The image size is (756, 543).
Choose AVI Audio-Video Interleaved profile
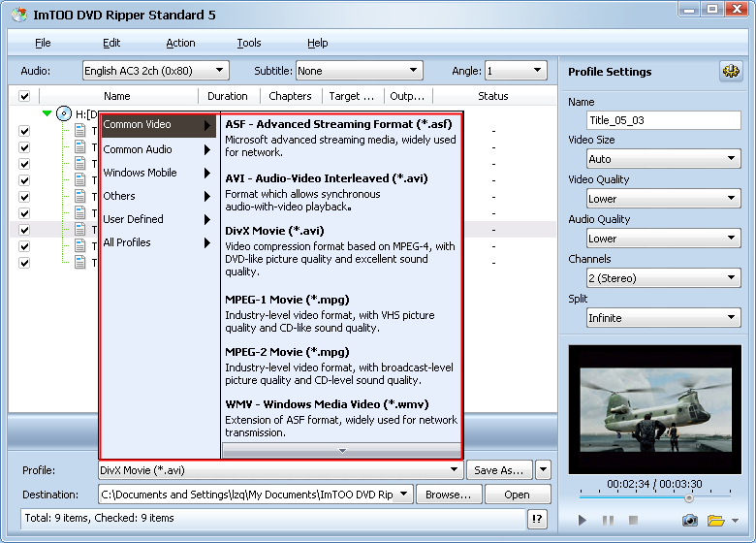tap(340, 192)
